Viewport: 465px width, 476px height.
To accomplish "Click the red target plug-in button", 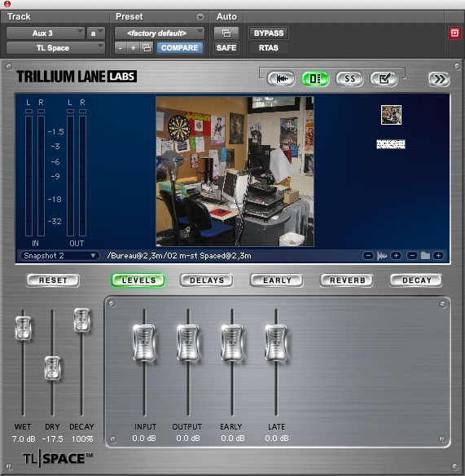I will pyautogui.click(x=454, y=33).
